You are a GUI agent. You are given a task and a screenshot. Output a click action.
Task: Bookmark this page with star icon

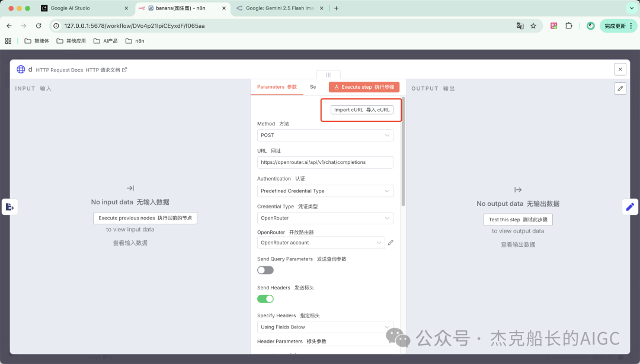point(533,25)
